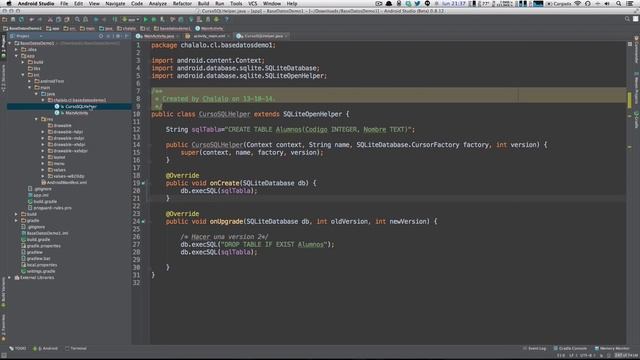Open the TODO tool window button
The height and width of the screenshot is (360, 640).
[18, 349]
